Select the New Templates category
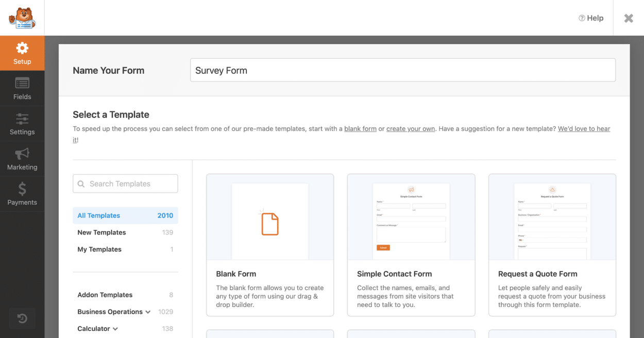The width and height of the screenshot is (644, 338). coord(101,232)
